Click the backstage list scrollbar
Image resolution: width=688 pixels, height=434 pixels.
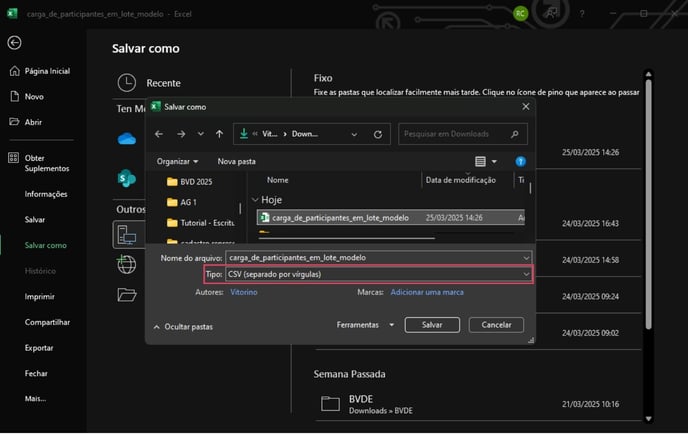[x=649, y=204]
